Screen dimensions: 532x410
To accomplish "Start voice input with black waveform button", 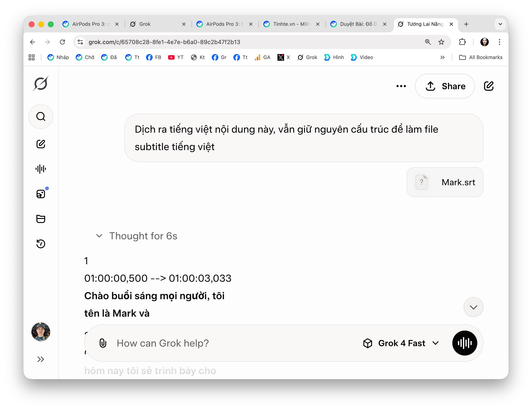I will 464,343.
